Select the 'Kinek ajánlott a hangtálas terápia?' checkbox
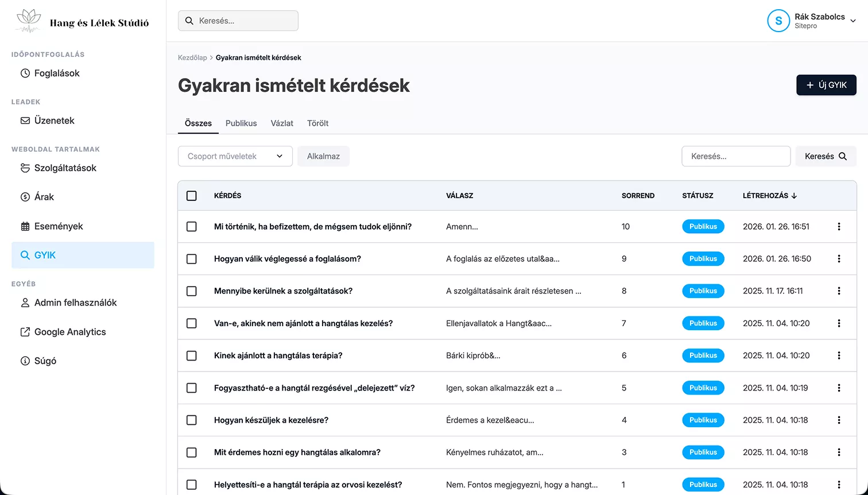 192,355
